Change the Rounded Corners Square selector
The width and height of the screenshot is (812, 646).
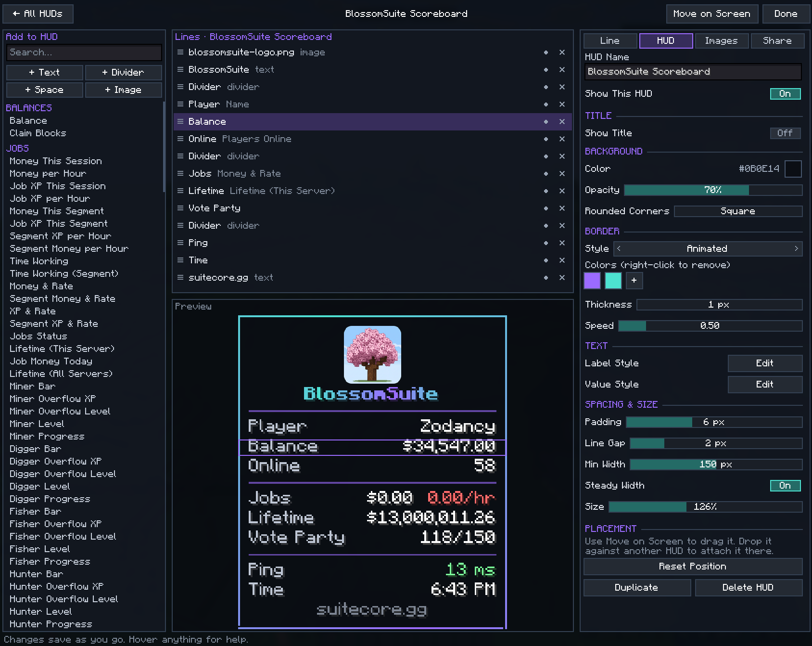click(738, 211)
